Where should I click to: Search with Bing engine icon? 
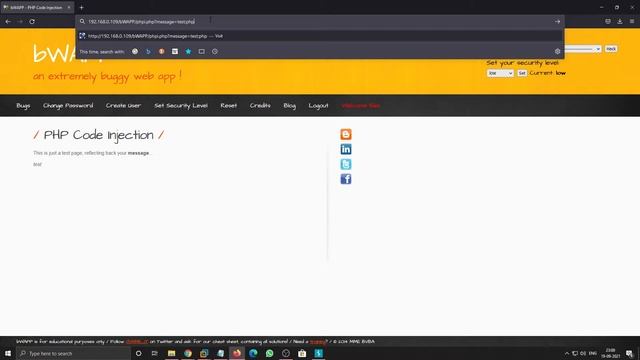pyautogui.click(x=148, y=51)
